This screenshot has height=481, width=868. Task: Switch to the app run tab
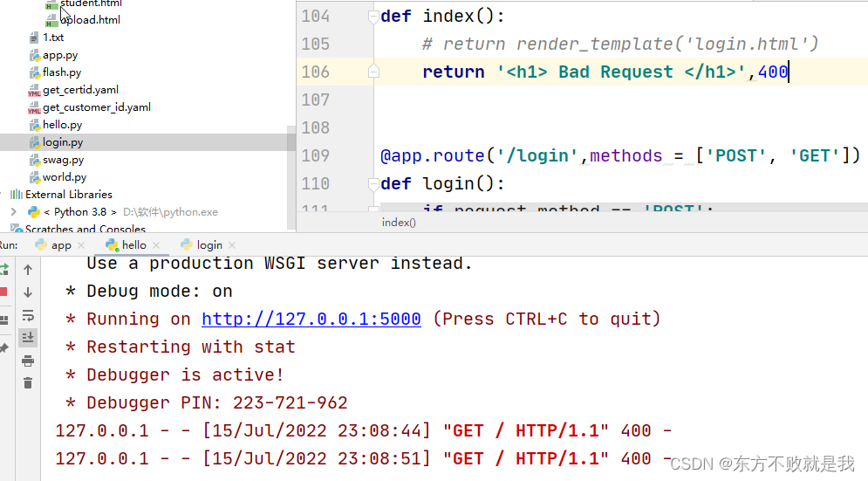click(61, 245)
